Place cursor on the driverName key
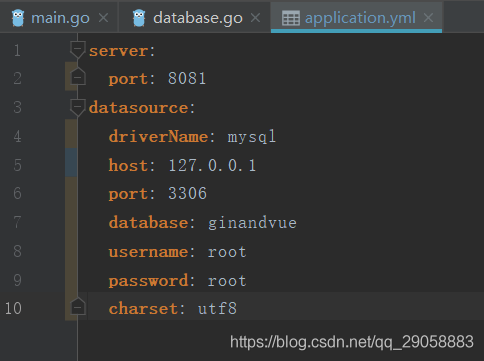Image resolution: width=484 pixels, height=361 pixels. pyautogui.click(x=158, y=137)
